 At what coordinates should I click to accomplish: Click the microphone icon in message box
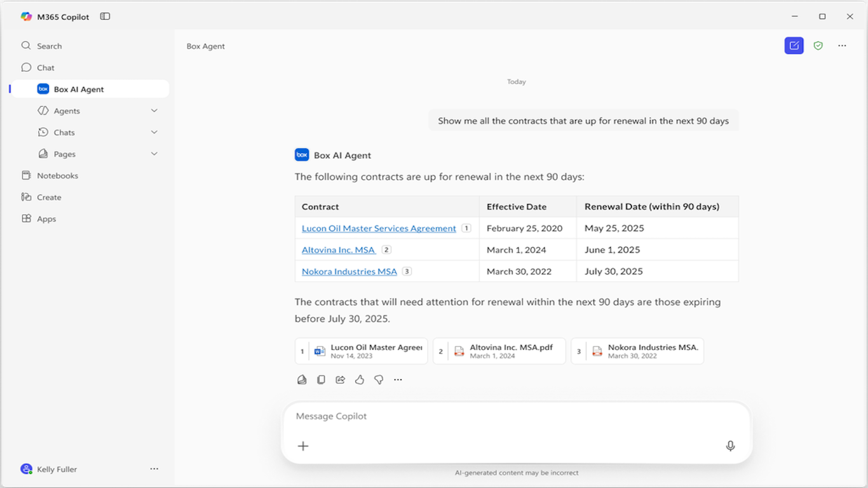pyautogui.click(x=730, y=446)
